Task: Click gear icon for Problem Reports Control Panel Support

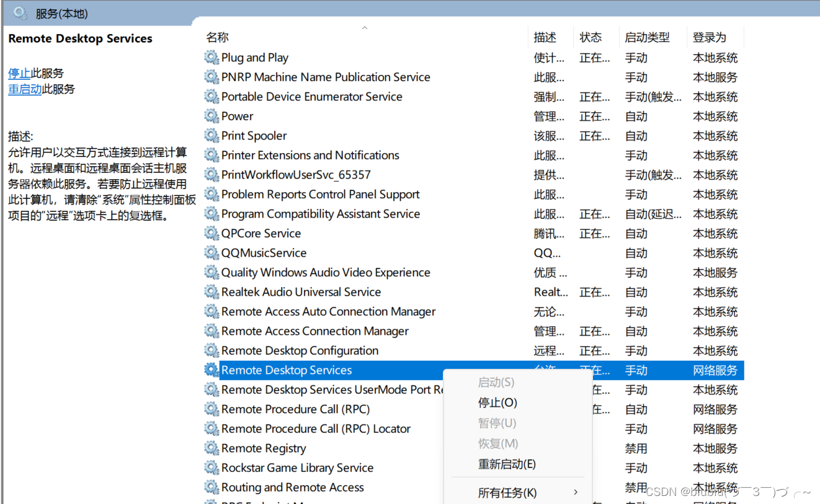Action: tap(212, 194)
